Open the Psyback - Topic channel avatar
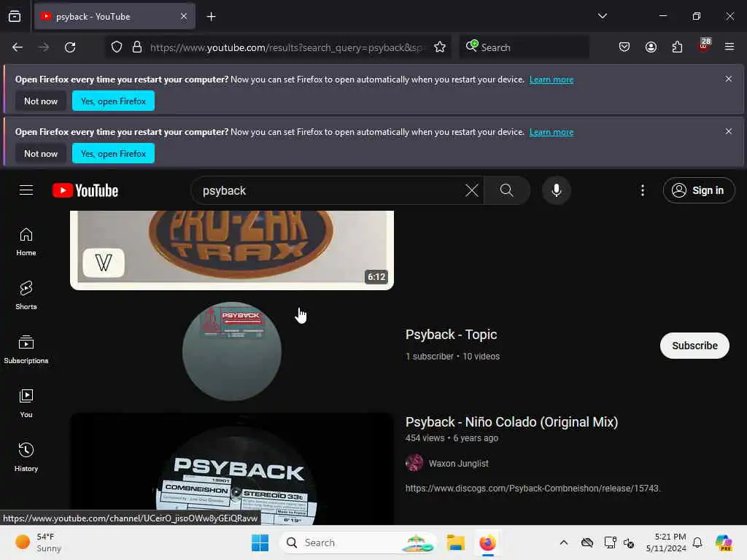747x560 pixels. [x=232, y=351]
